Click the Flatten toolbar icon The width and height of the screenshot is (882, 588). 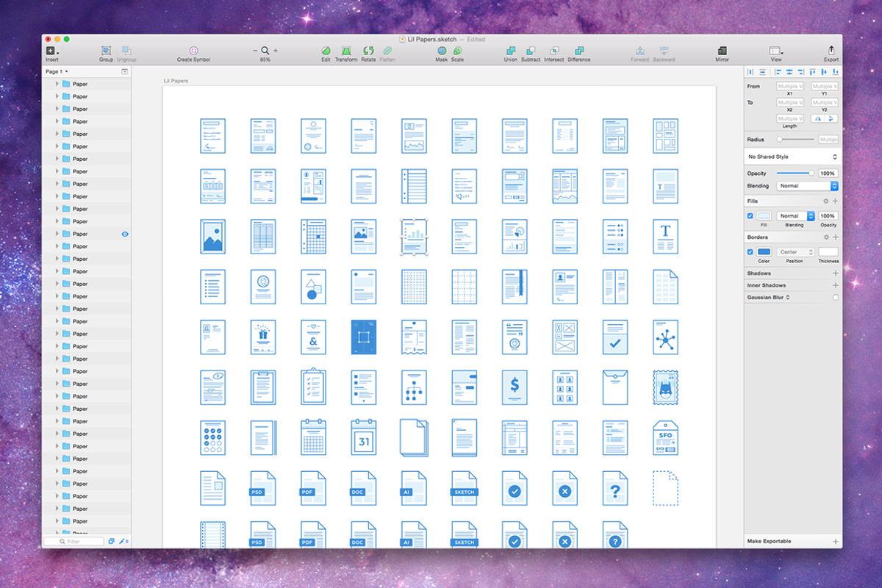click(387, 51)
